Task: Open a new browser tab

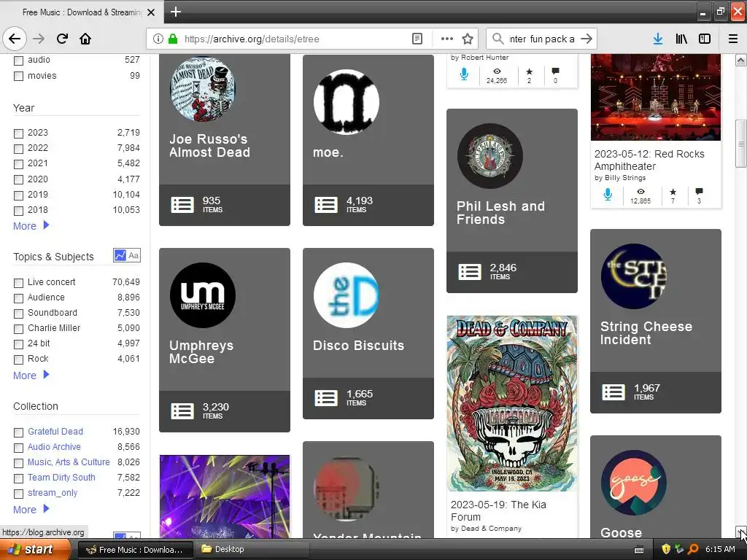Action: tap(176, 12)
